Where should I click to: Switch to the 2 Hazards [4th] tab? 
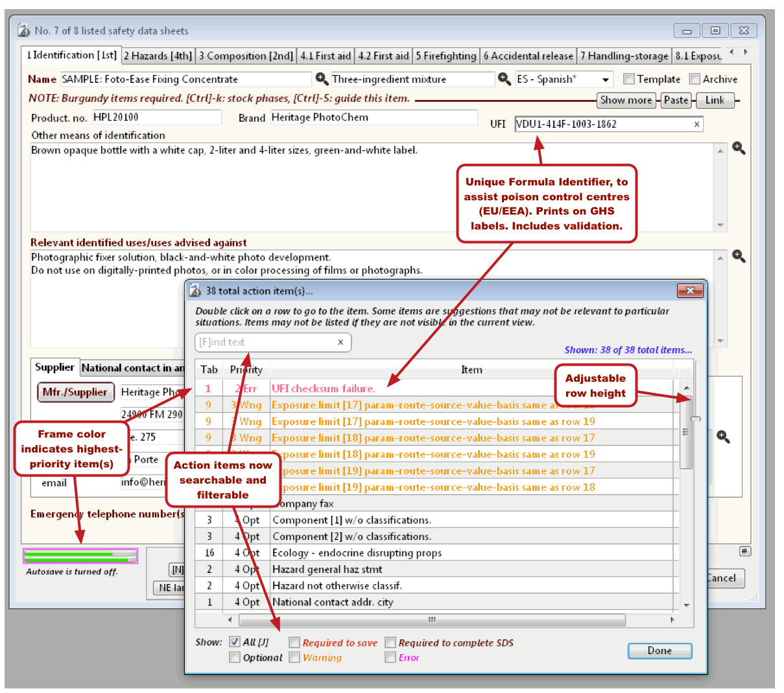pyautogui.click(x=158, y=56)
